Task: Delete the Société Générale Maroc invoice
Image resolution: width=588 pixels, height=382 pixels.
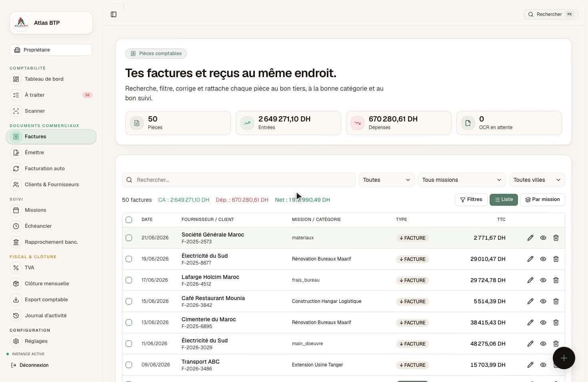Action: click(x=556, y=238)
